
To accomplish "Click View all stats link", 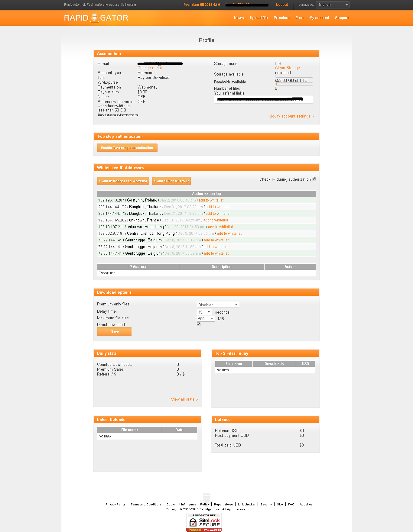I will 184,399.
